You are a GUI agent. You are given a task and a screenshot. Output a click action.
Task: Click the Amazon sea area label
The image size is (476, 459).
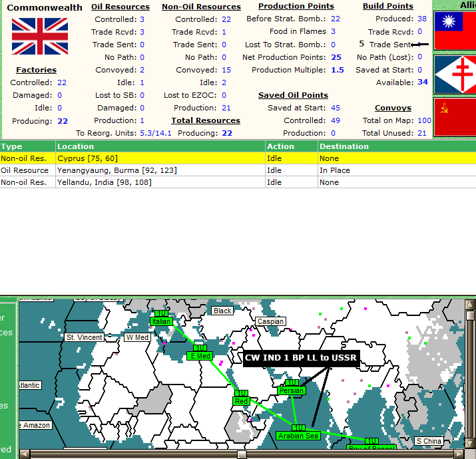(x=35, y=425)
